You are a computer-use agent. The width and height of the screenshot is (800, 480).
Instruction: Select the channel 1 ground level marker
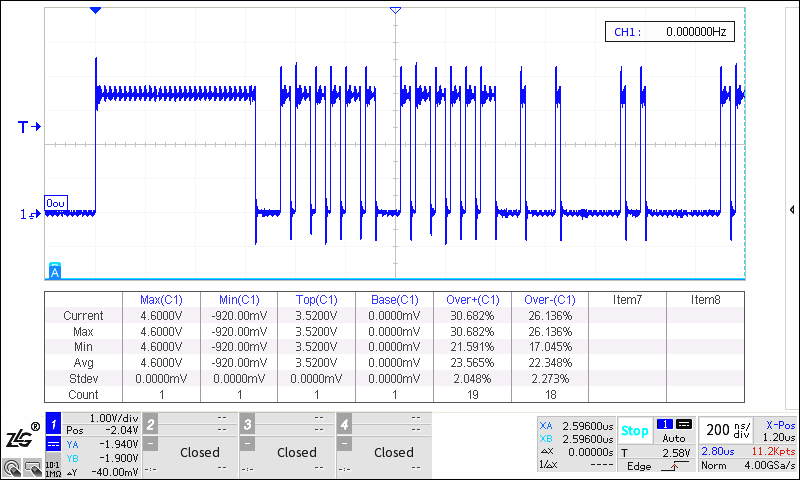click(x=28, y=214)
